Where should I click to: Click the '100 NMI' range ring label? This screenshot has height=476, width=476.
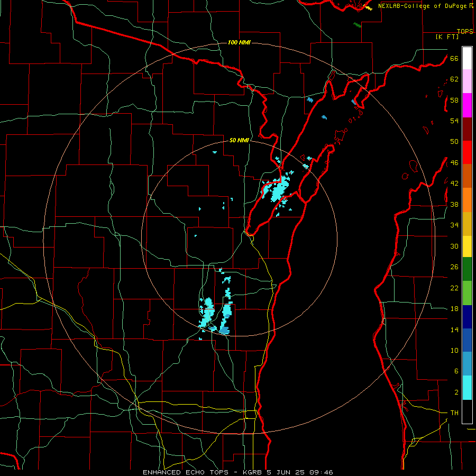coord(239,42)
